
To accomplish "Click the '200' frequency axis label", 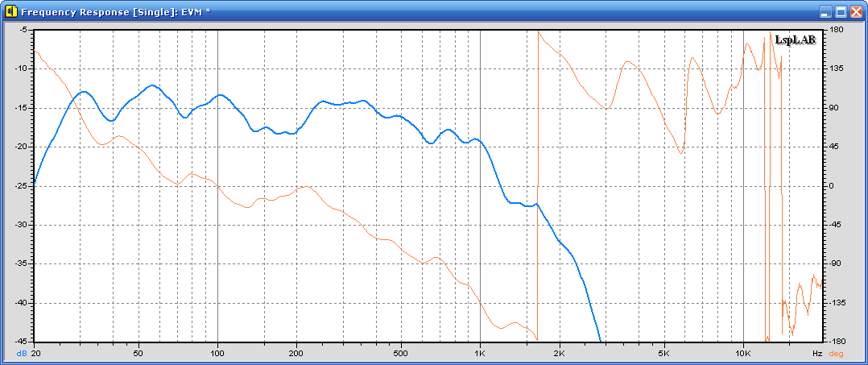I will click(x=296, y=353).
